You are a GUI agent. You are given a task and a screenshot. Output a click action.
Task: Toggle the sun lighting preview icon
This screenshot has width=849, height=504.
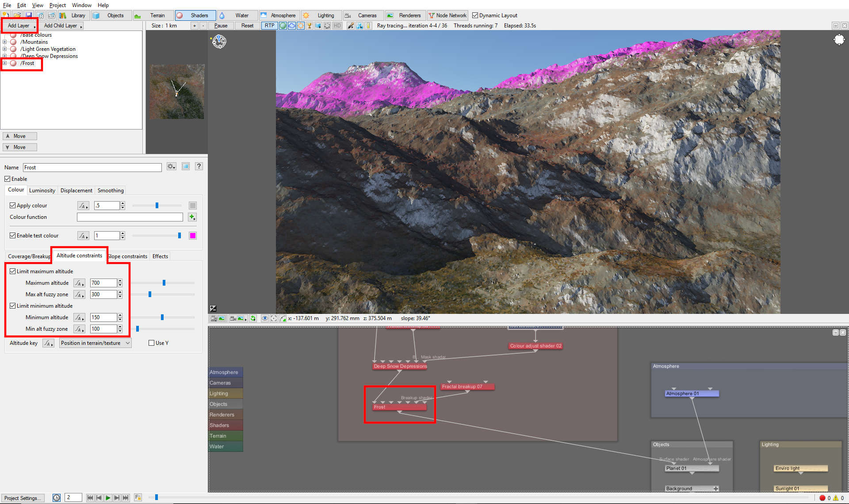tap(301, 26)
